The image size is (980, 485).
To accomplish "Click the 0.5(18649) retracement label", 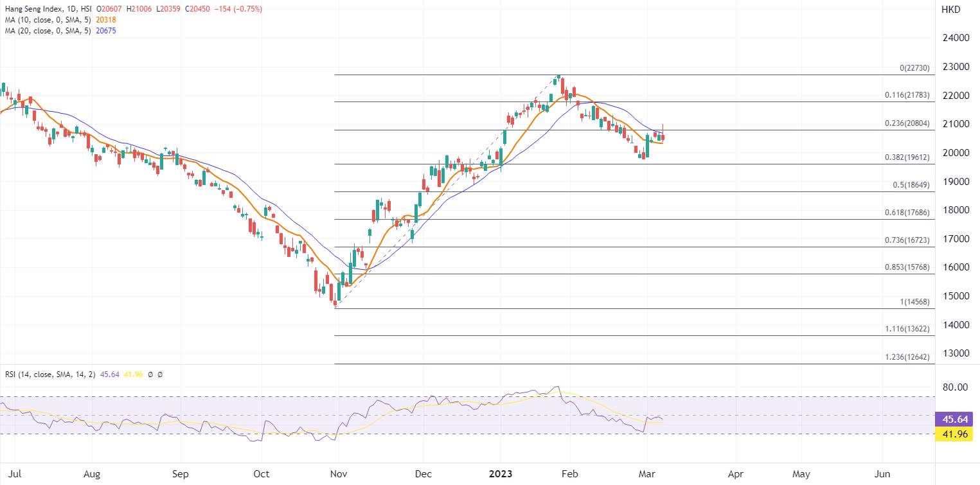I will (x=911, y=185).
